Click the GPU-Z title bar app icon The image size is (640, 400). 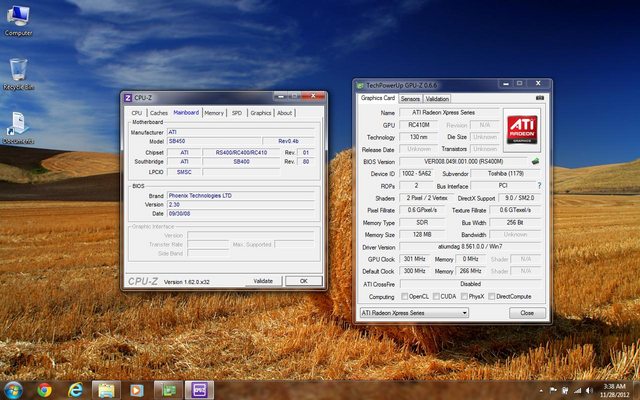coord(360,85)
